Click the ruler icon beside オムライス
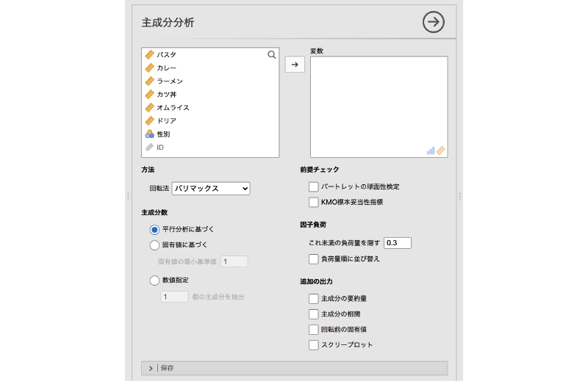Image resolution: width=588 pixels, height=384 pixels. (x=150, y=107)
